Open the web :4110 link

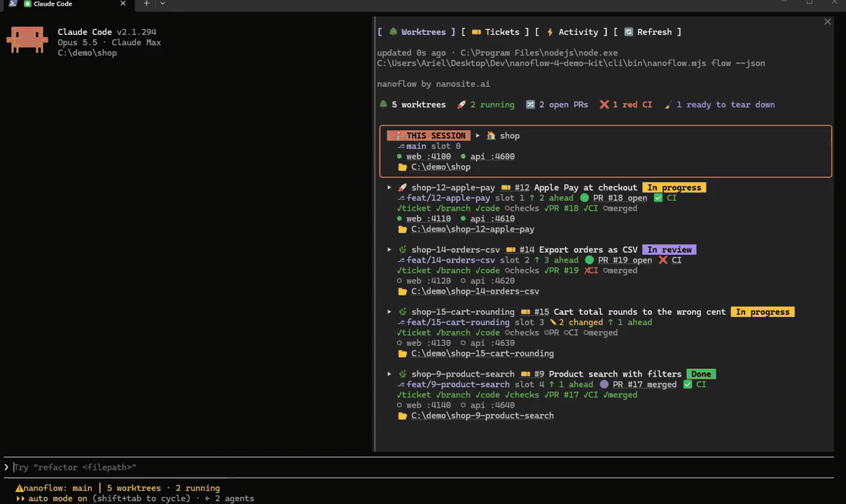429,219
